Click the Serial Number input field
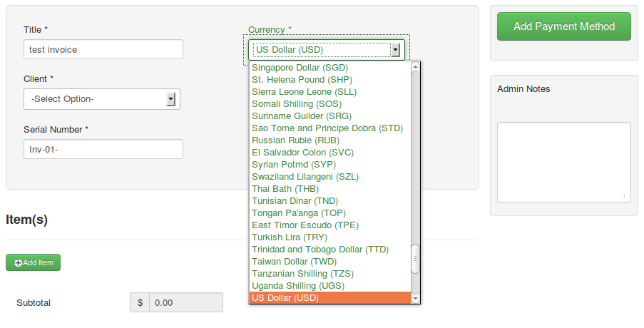Image resolution: width=644 pixels, height=328 pixels. pos(103,149)
